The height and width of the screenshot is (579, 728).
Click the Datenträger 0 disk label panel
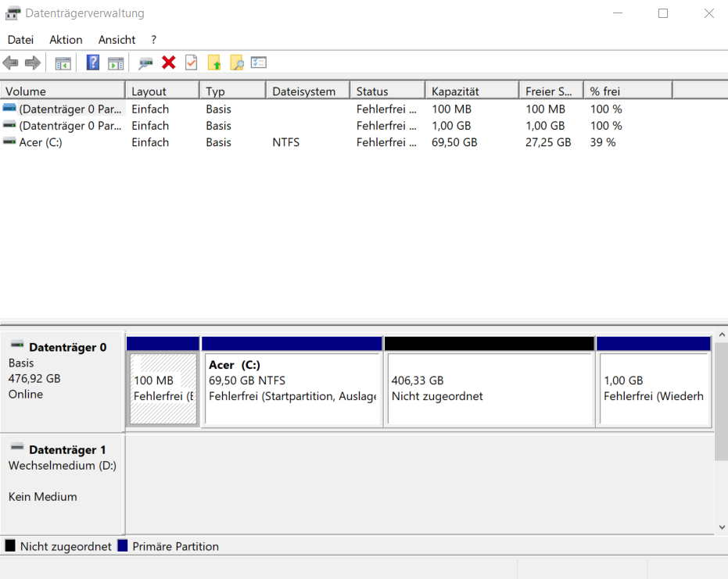click(x=63, y=381)
